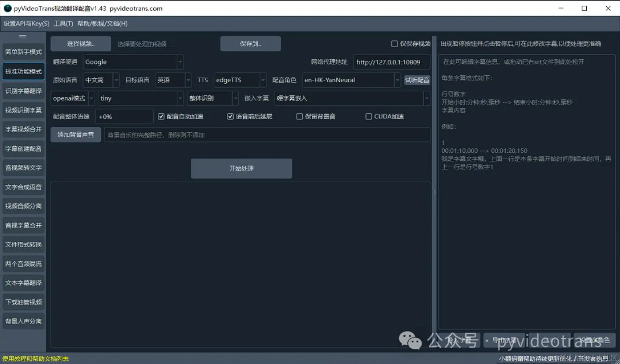Image resolution: width=620 pixels, height=364 pixels.
Task: Open the 音视频转文字 sidebar tool
Action: pyautogui.click(x=23, y=168)
